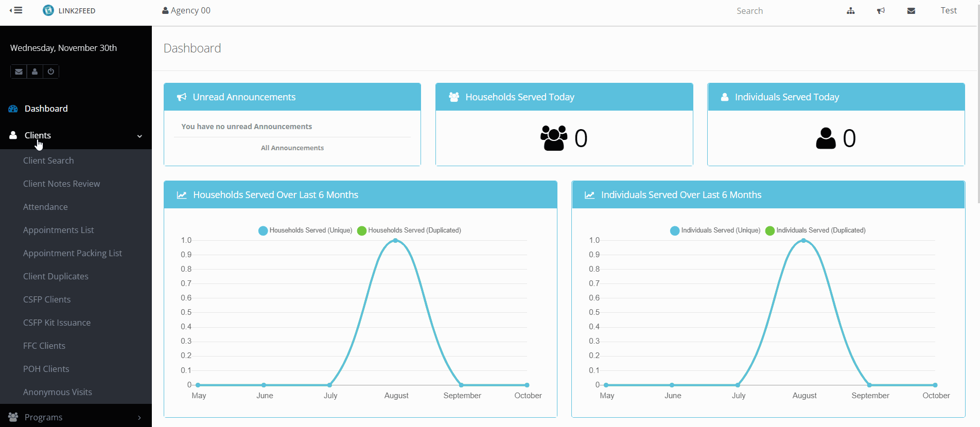Open the Agency 00 link

186,11
